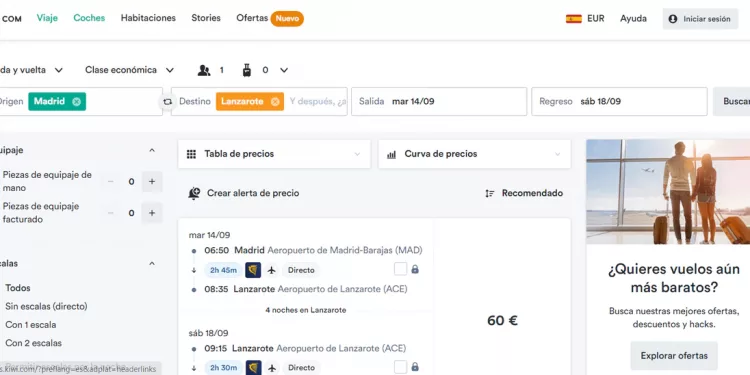Click the Buscar search button
750x375 pixels.
point(732,101)
